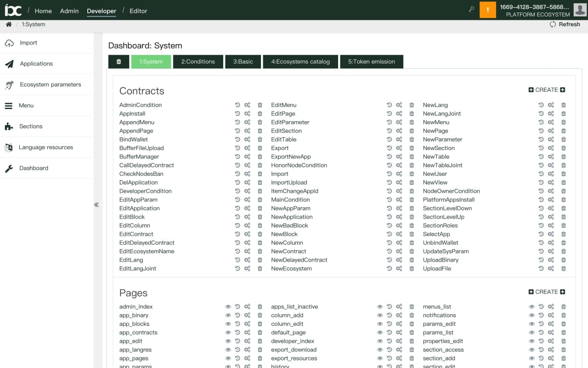Open Ecosystem parameters in the sidebar
The width and height of the screenshot is (588, 368).
tap(50, 84)
